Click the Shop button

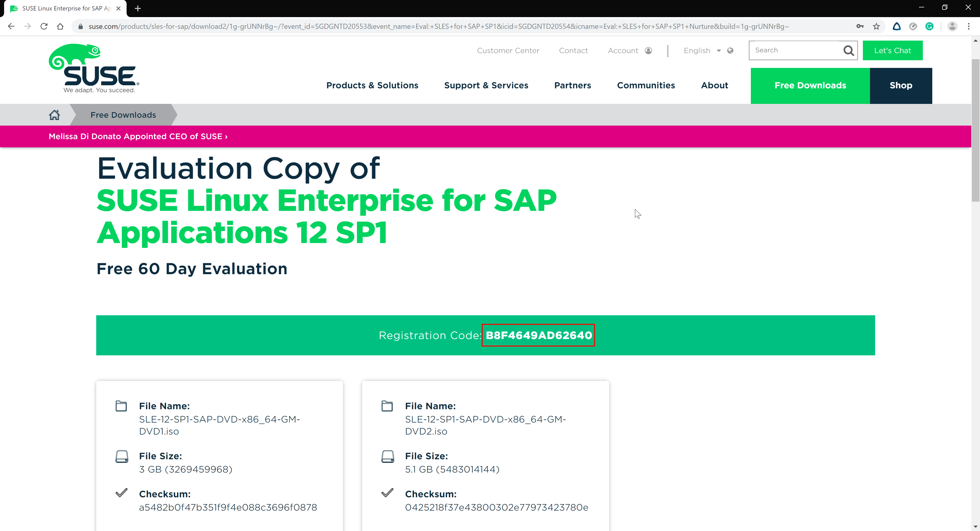click(900, 86)
